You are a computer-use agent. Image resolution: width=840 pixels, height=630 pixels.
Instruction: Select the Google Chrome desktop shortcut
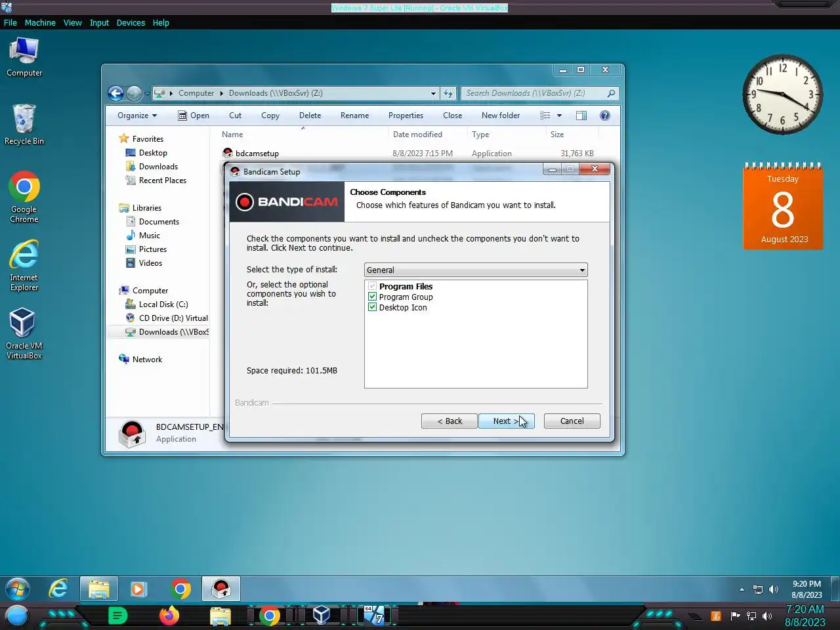point(24,197)
